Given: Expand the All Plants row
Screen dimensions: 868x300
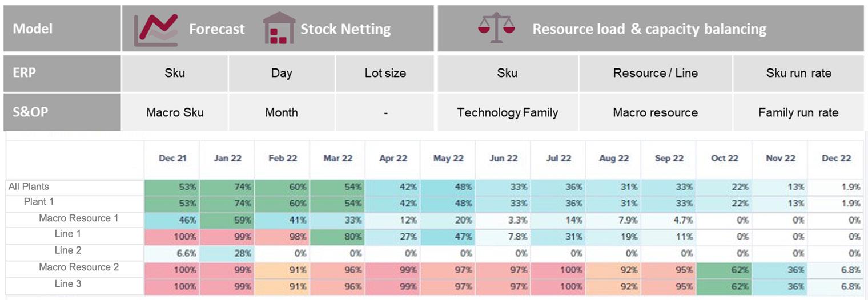Looking at the screenshot, I should coord(29,187).
